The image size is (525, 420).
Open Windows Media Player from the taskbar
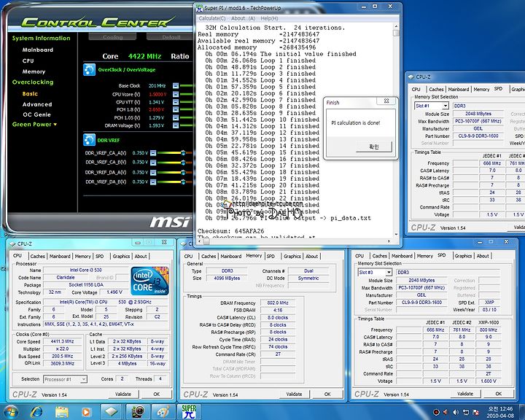tap(86, 412)
